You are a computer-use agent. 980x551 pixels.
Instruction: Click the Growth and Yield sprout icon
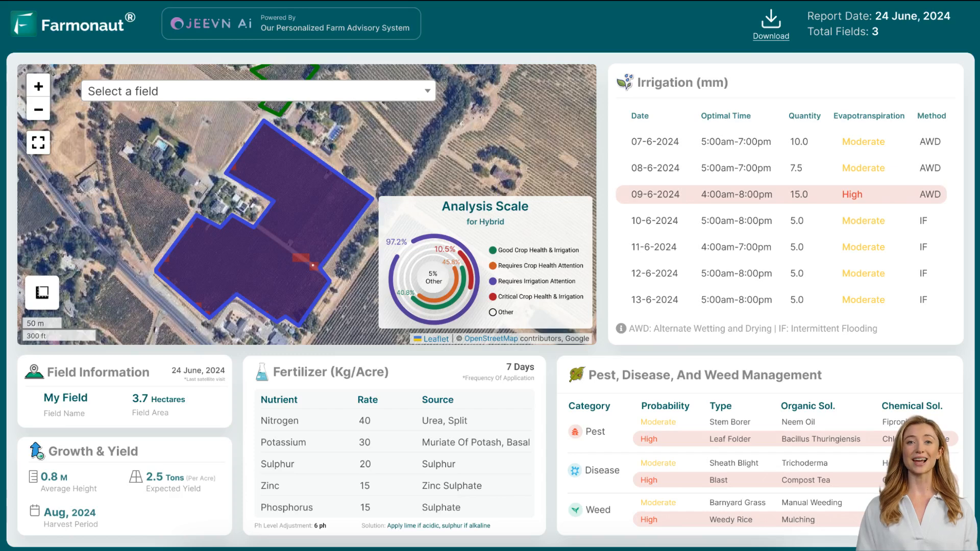(37, 451)
